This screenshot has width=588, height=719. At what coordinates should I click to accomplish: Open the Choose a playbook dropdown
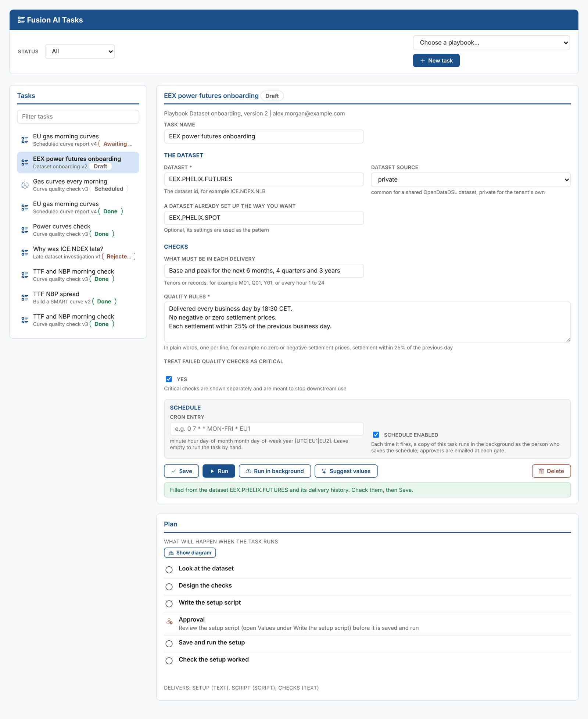491,43
